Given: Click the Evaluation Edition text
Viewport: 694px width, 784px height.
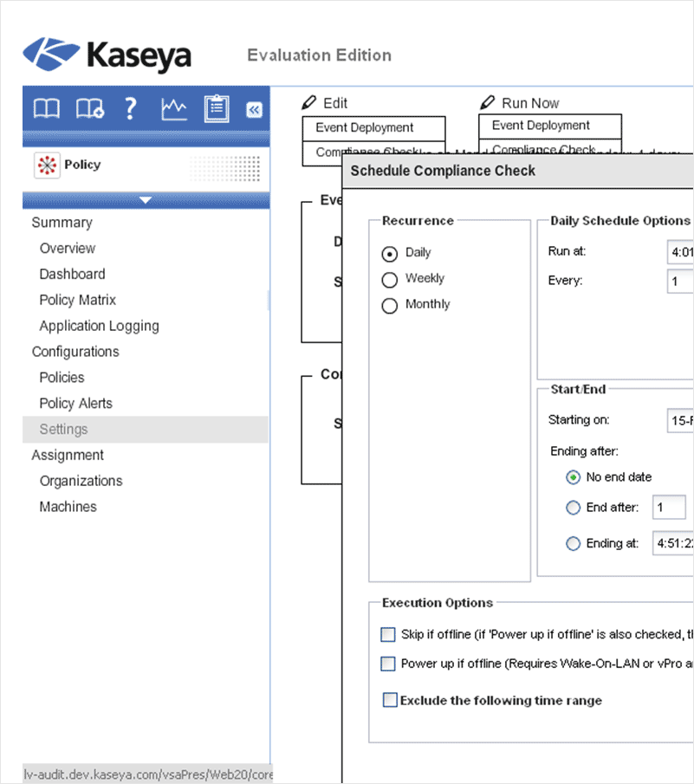Looking at the screenshot, I should (320, 55).
